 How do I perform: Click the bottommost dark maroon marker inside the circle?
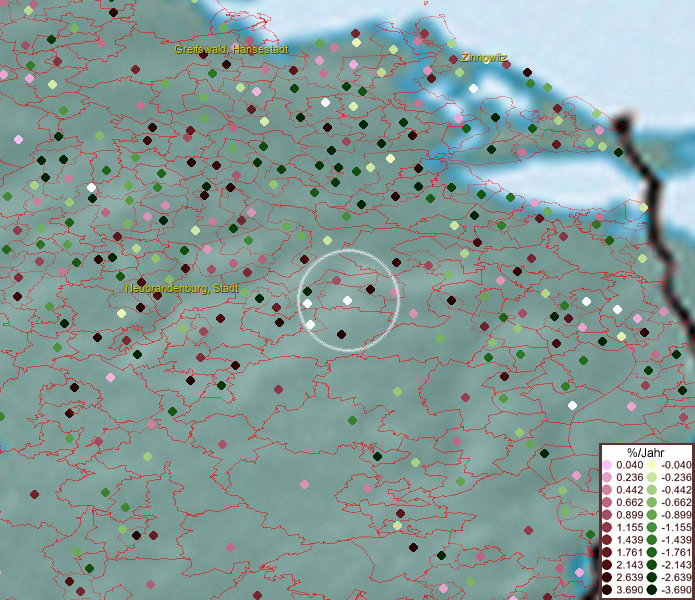341,334
